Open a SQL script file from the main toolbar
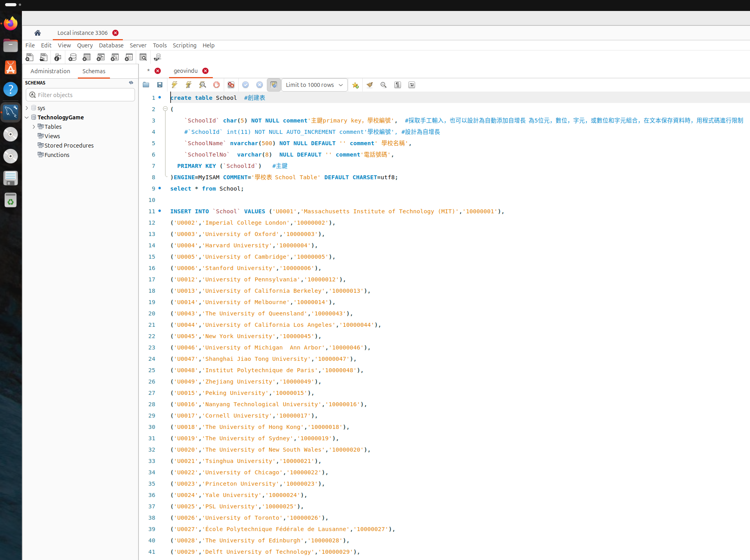Screen dimensions: 750x560 point(43,58)
